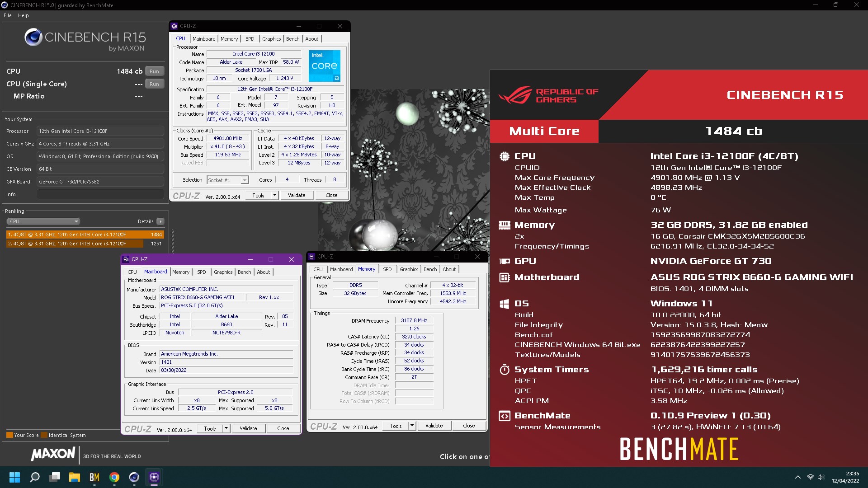Click MAXON logo at bottom

(53, 454)
